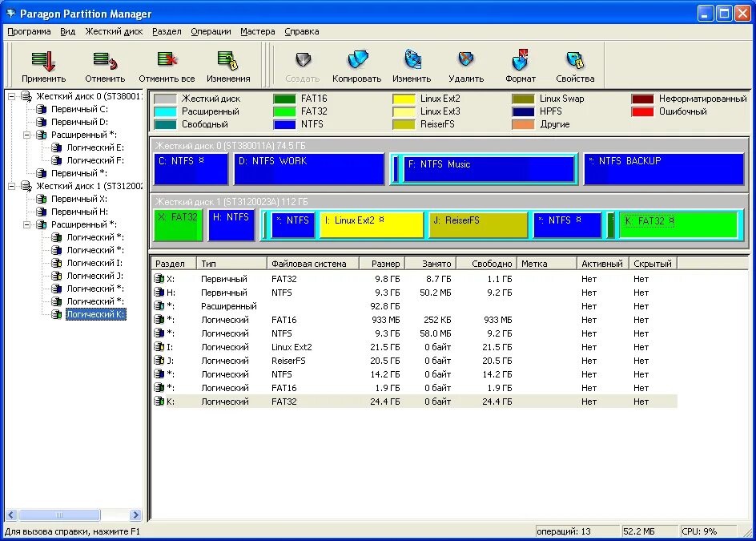The image size is (756, 541).
Task: Click the disk icon of Жесткий диск 1
Action: (26, 186)
